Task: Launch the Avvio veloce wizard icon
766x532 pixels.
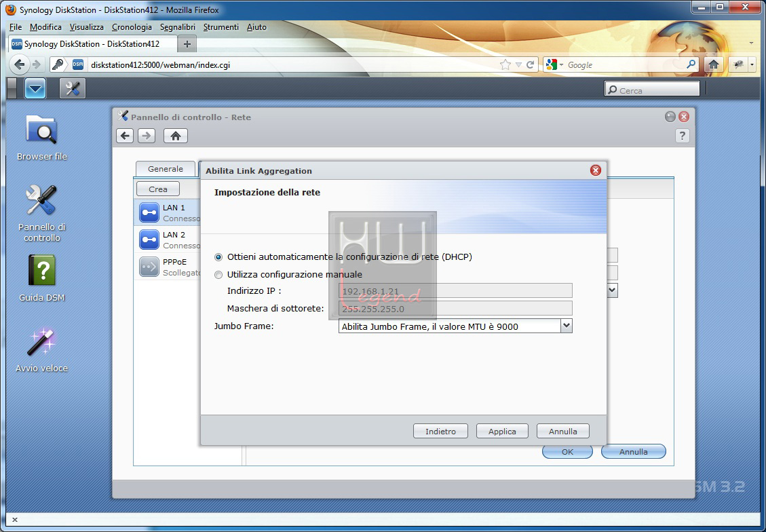Action: (41, 349)
